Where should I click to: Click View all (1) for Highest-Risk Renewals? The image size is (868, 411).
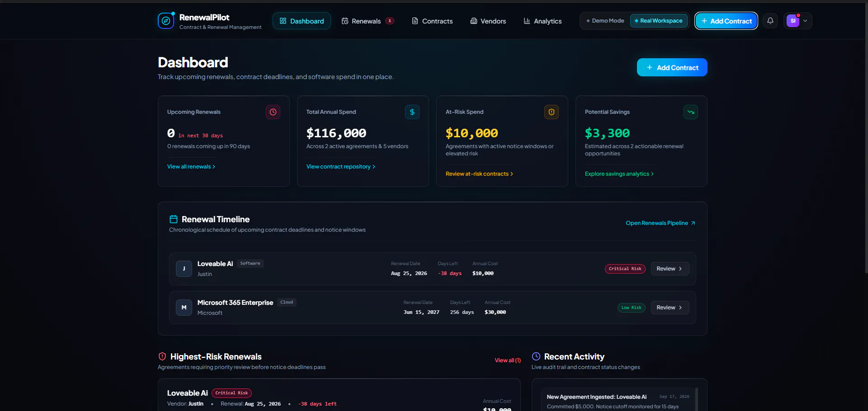tap(508, 360)
